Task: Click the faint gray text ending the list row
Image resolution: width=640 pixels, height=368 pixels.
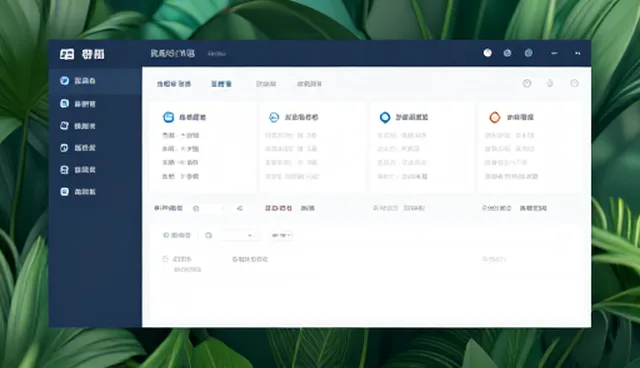Action: [494, 259]
